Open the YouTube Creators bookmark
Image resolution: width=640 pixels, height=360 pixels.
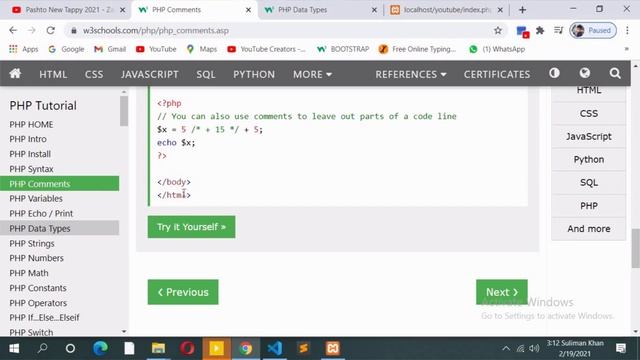267,49
